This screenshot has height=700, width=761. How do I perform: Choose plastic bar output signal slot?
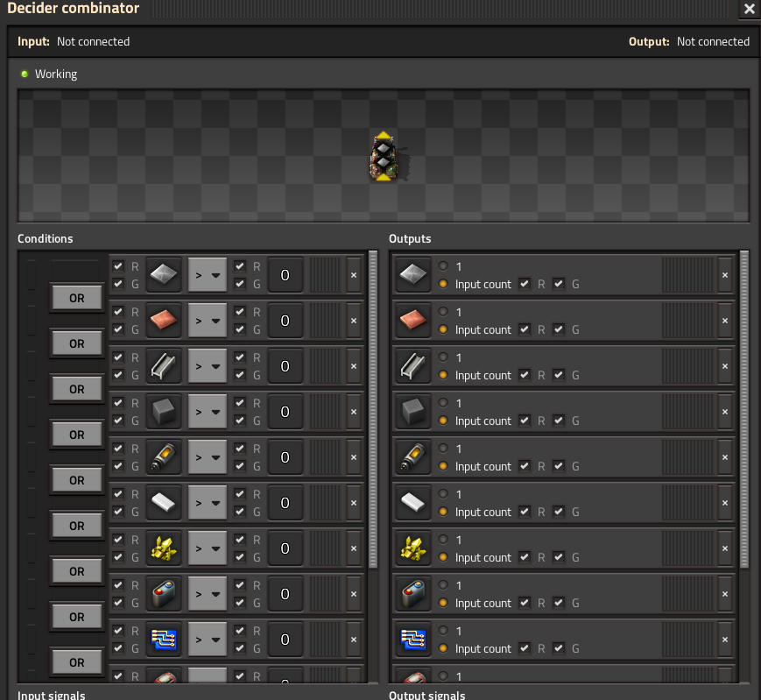(413, 503)
